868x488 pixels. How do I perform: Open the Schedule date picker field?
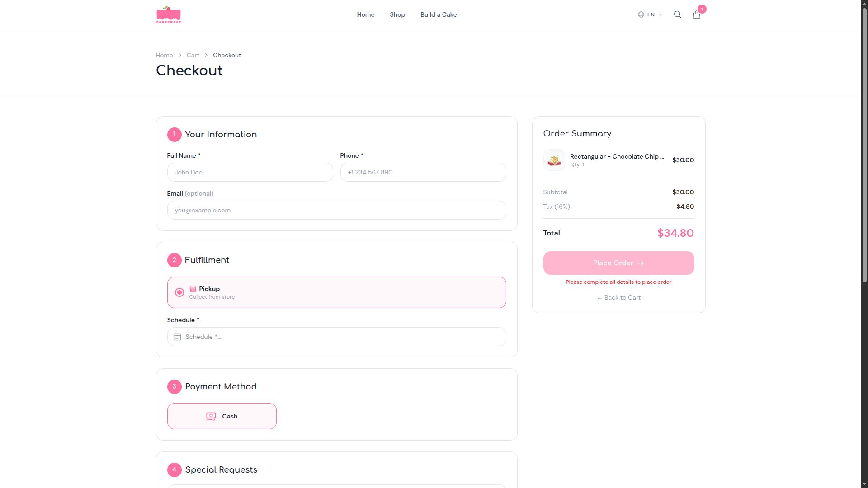pos(336,337)
